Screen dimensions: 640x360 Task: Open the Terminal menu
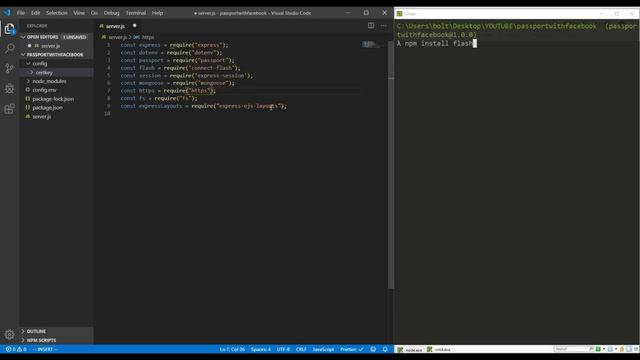click(x=136, y=13)
